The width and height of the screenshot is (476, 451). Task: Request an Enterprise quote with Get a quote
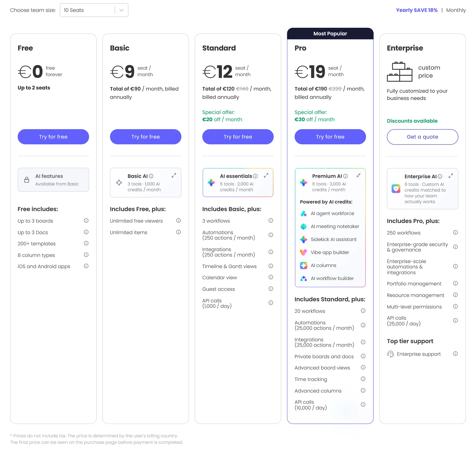point(422,137)
